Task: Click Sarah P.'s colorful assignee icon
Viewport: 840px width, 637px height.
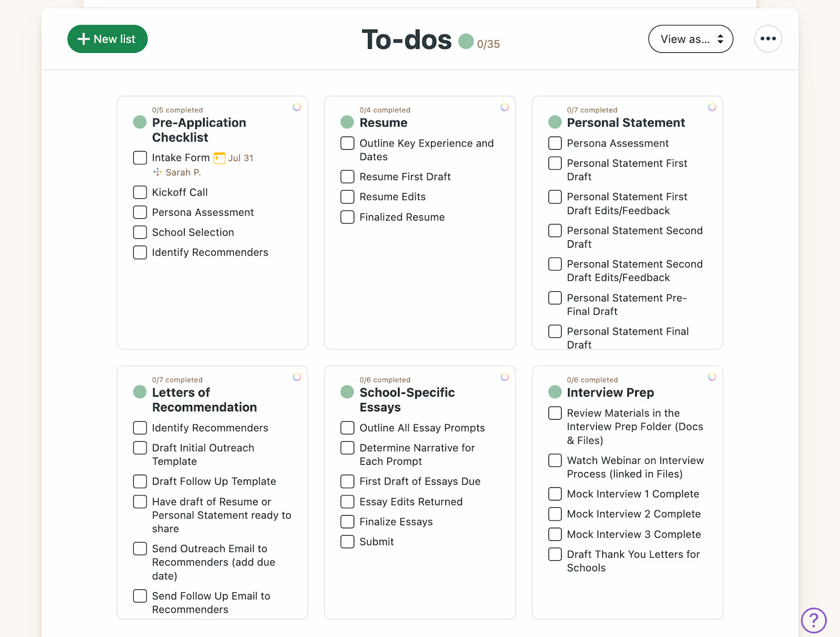Action: click(x=157, y=172)
